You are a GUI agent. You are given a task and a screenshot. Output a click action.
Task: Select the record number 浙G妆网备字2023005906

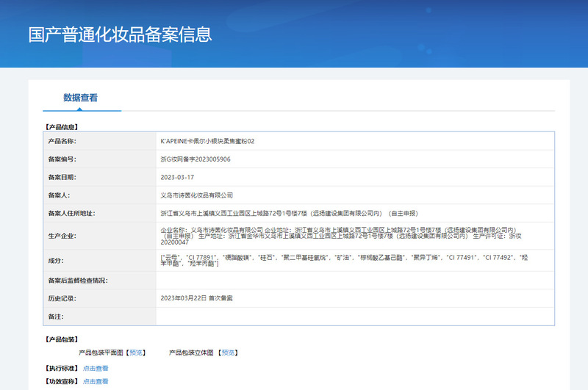(196, 159)
